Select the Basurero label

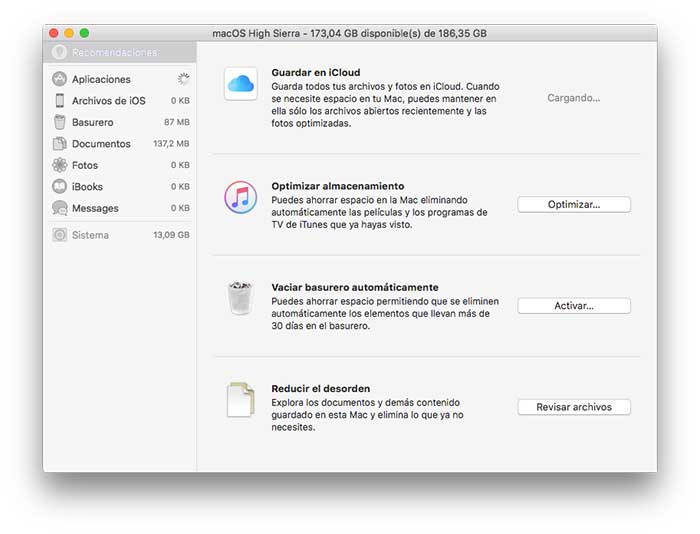point(92,122)
